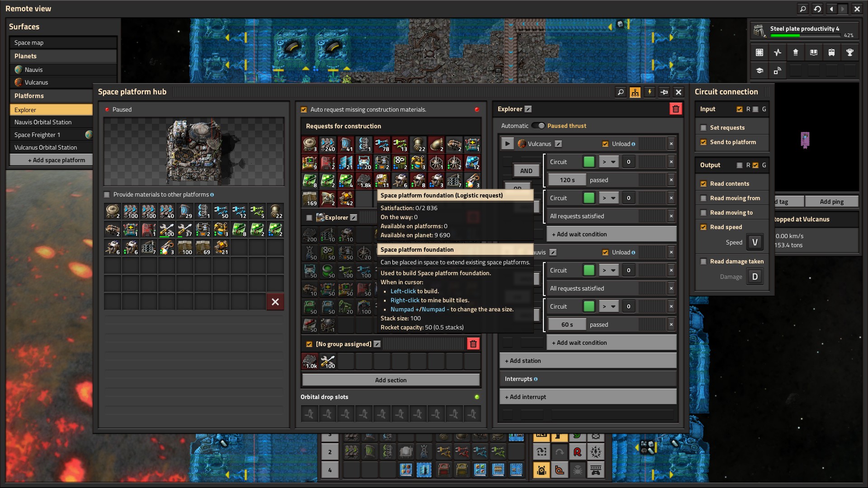Switch to Vulcanus Orbital Station platform
This screenshot has width=868, height=488.
point(51,147)
